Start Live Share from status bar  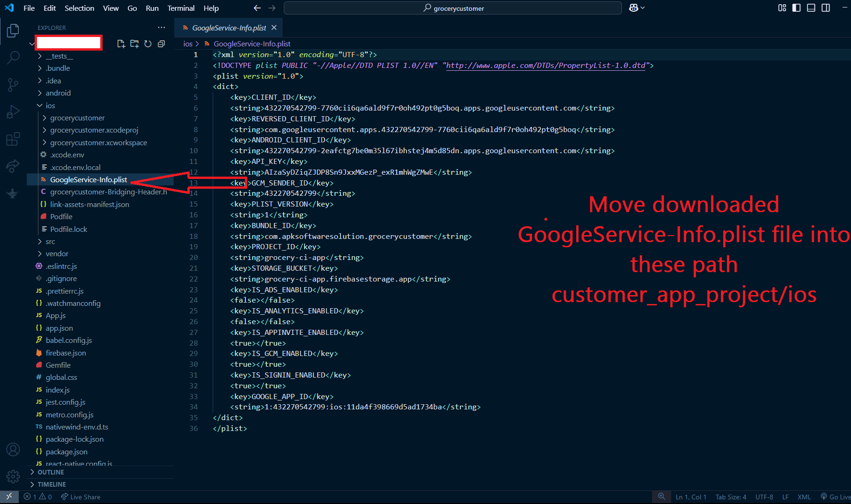(81, 497)
